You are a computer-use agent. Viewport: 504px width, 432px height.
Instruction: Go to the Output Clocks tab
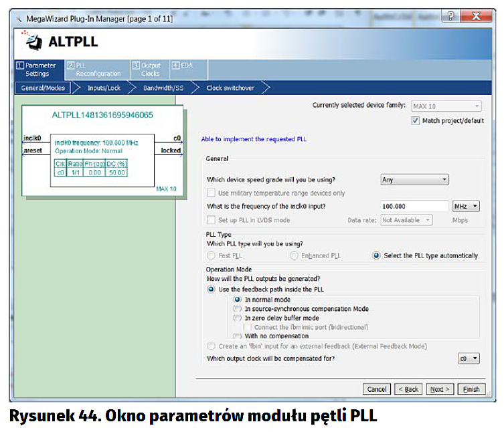tap(147, 70)
